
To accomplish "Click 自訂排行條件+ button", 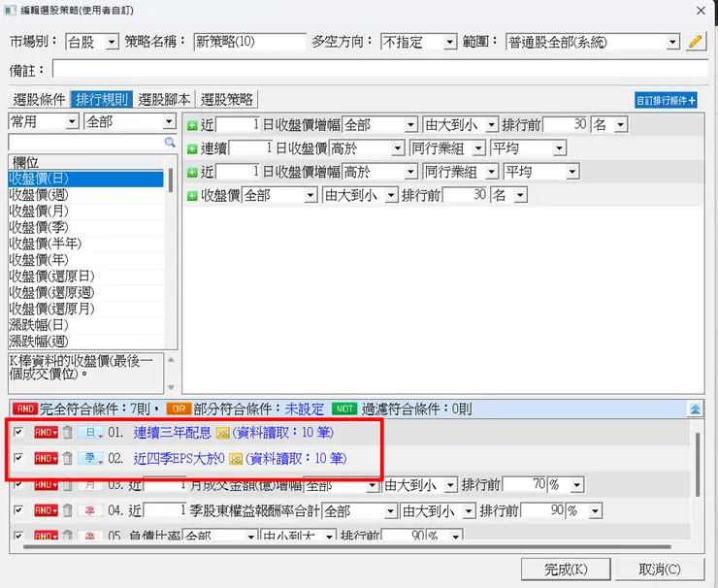I will point(666,100).
